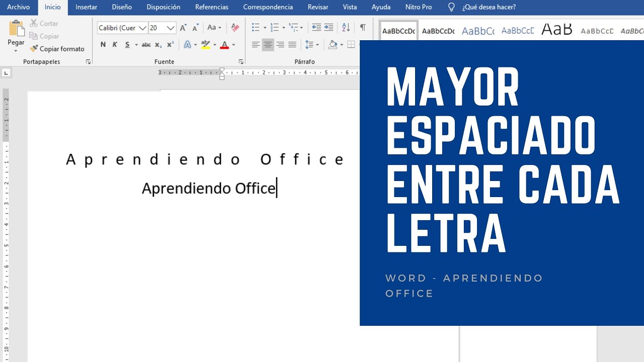Viewport: 644px width, 362px height.
Task: Decrease paragraph indent
Action: [316, 28]
